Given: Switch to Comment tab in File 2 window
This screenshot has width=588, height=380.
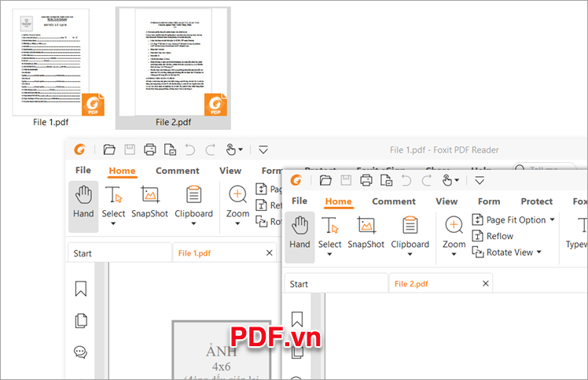Looking at the screenshot, I should tap(394, 201).
